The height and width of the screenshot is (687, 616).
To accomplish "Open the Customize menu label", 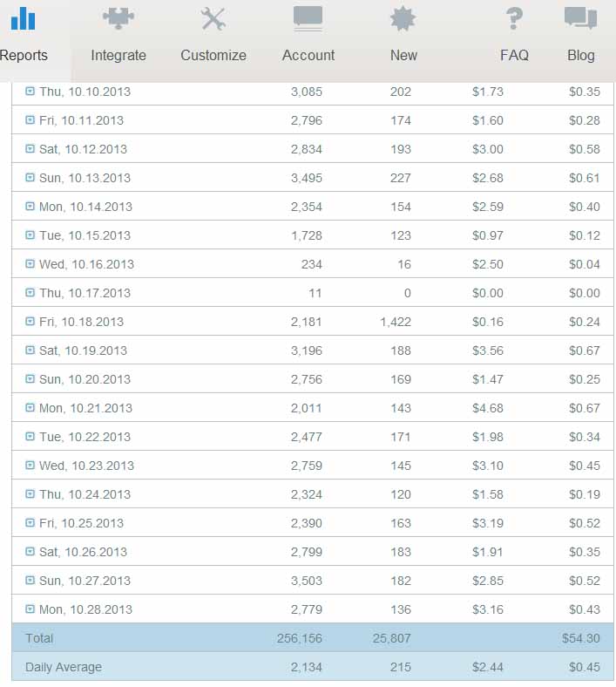I will [213, 55].
